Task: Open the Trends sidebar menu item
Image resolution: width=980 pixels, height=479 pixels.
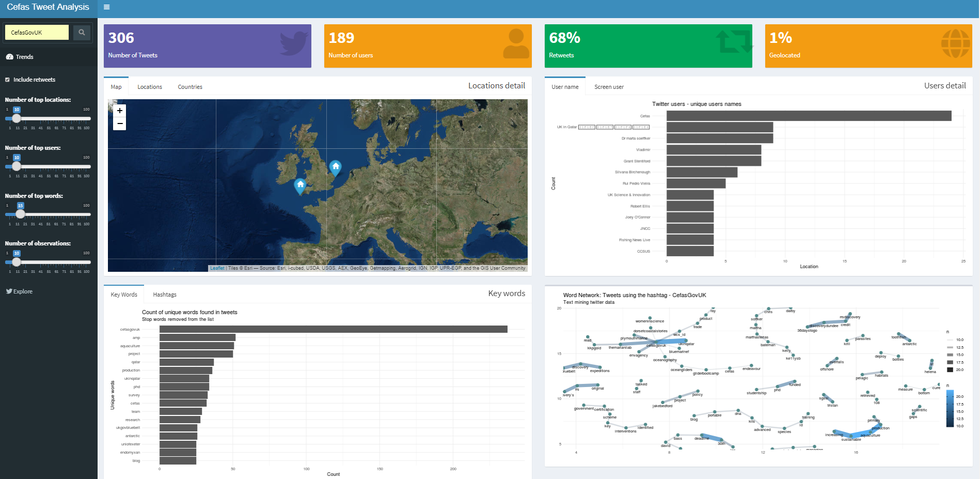Action: (24, 57)
